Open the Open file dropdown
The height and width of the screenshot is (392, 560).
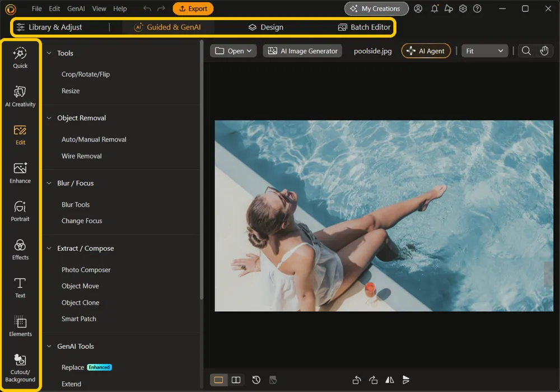pos(233,51)
